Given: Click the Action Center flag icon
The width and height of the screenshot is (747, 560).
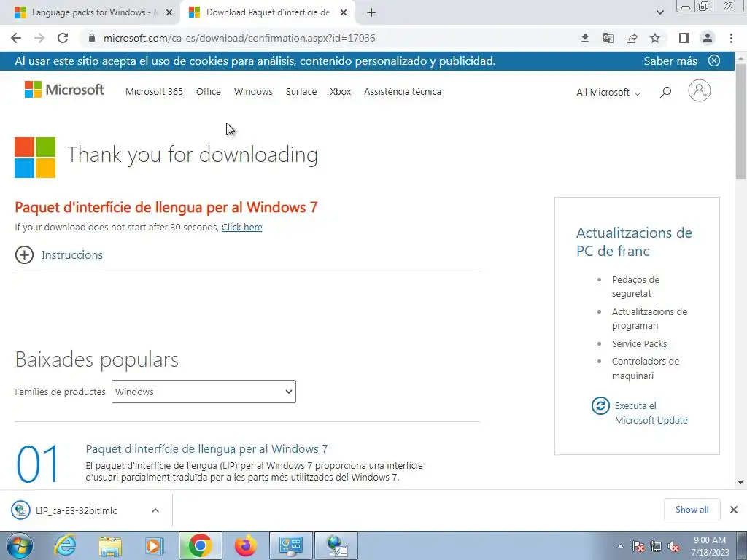Looking at the screenshot, I should click(x=638, y=546).
